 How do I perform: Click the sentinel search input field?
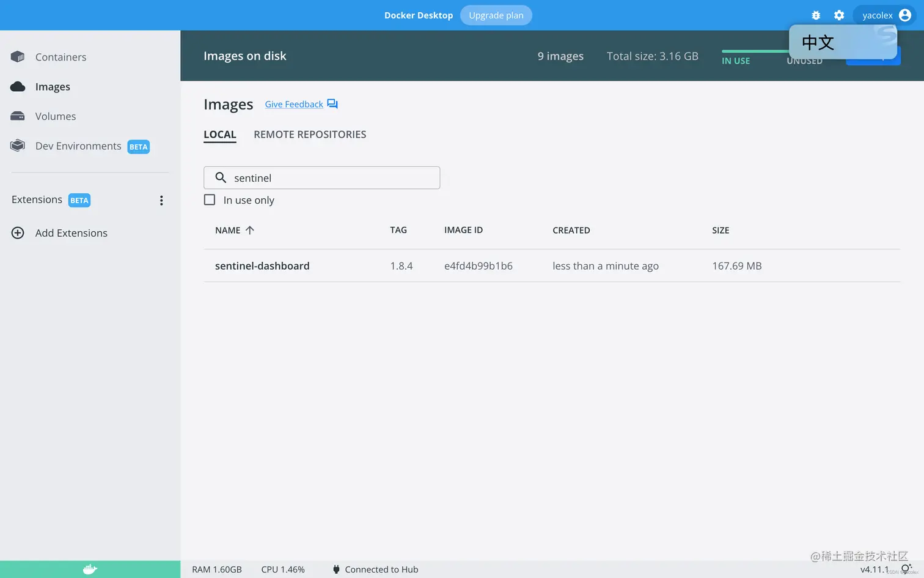coord(321,178)
